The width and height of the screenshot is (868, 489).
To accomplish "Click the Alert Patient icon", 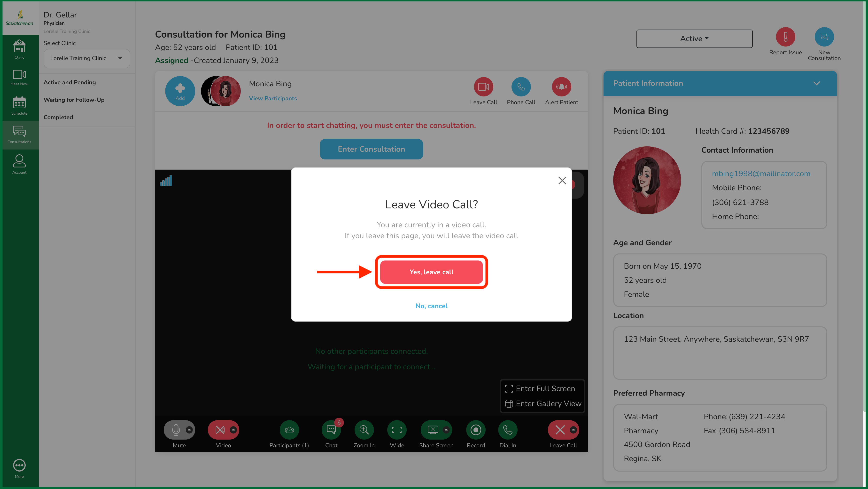I will tap(561, 87).
